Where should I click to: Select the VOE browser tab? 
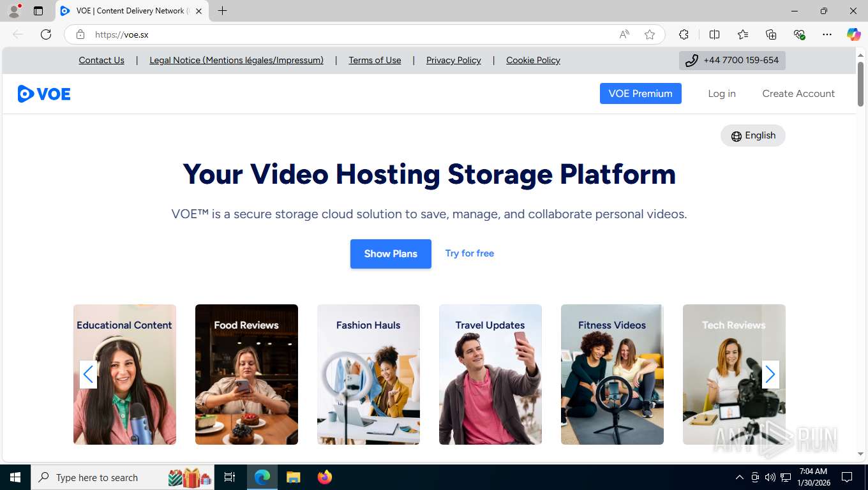tap(132, 11)
